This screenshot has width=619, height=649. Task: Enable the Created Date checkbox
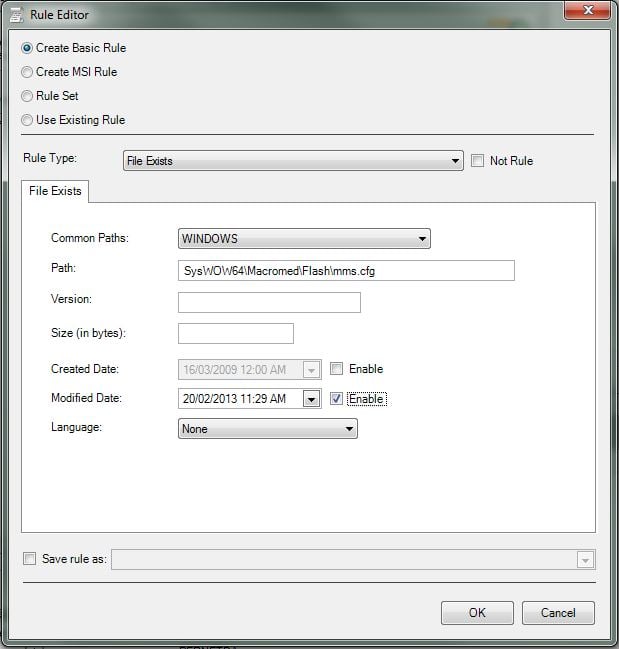click(x=336, y=369)
